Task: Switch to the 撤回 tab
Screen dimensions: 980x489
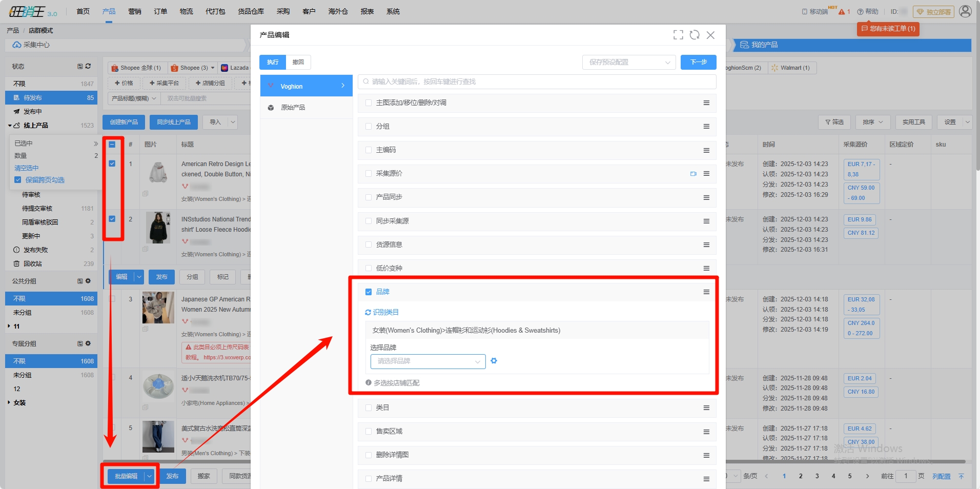Action: pos(298,62)
